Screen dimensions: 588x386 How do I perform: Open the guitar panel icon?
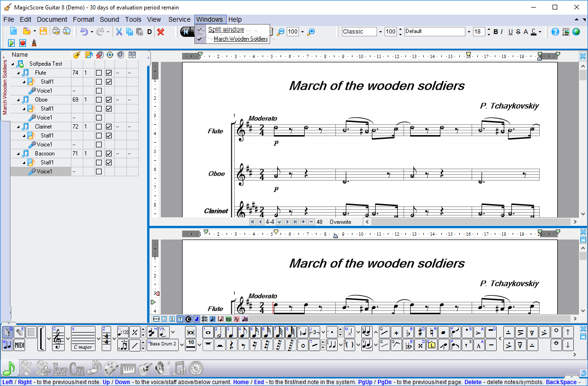(x=145, y=368)
